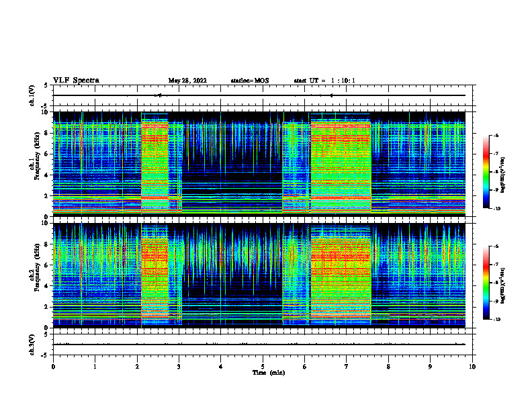The image size is (532, 411).
Task: Click the 'ch.1(V)' waveform axis label
Action: point(32,95)
